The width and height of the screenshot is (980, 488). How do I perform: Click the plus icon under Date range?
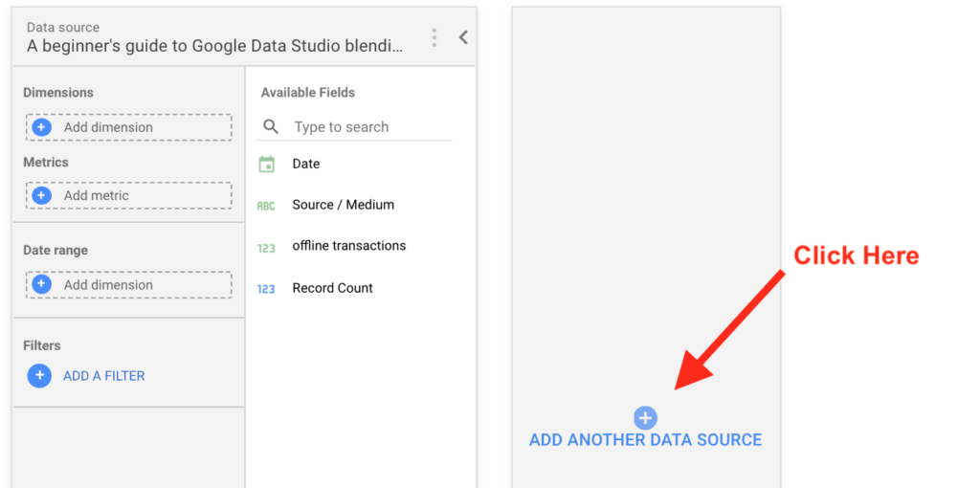41,284
